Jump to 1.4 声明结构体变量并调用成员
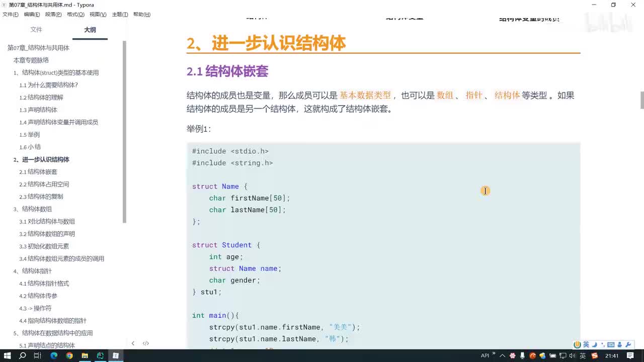Image resolution: width=644 pixels, height=362 pixels. [x=58, y=122]
